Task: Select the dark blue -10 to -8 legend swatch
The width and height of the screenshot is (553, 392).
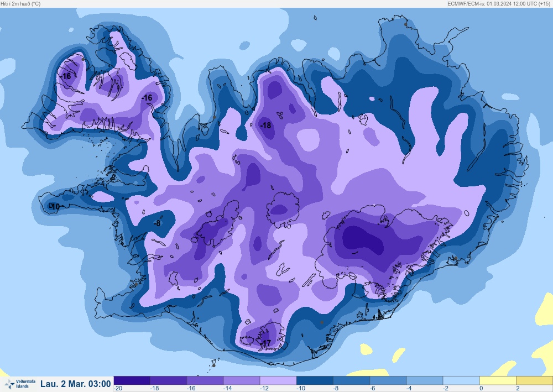Action: [x=315, y=380]
